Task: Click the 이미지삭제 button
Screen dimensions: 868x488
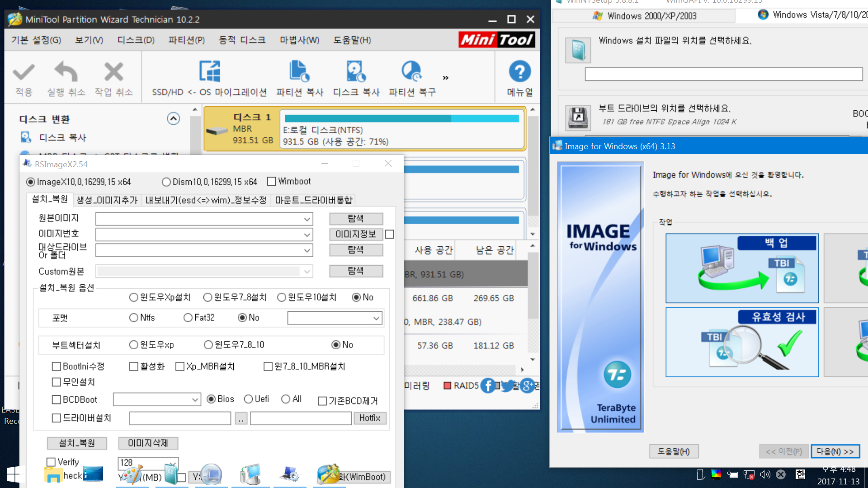Action: [x=148, y=443]
